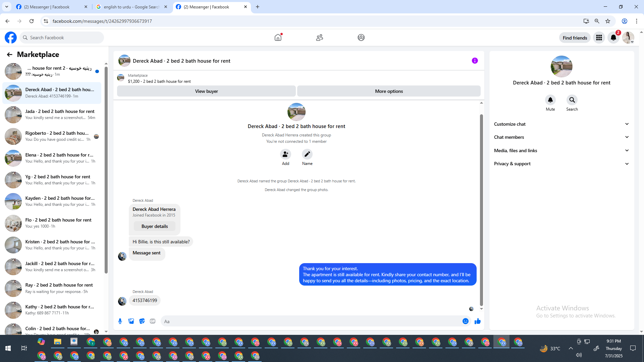Expand the Customize chat section

(x=561, y=124)
